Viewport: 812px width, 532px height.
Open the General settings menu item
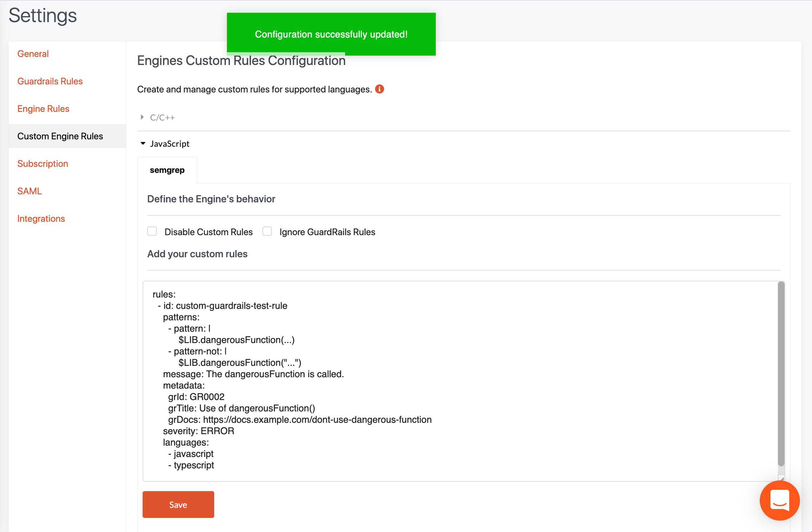pos(33,54)
